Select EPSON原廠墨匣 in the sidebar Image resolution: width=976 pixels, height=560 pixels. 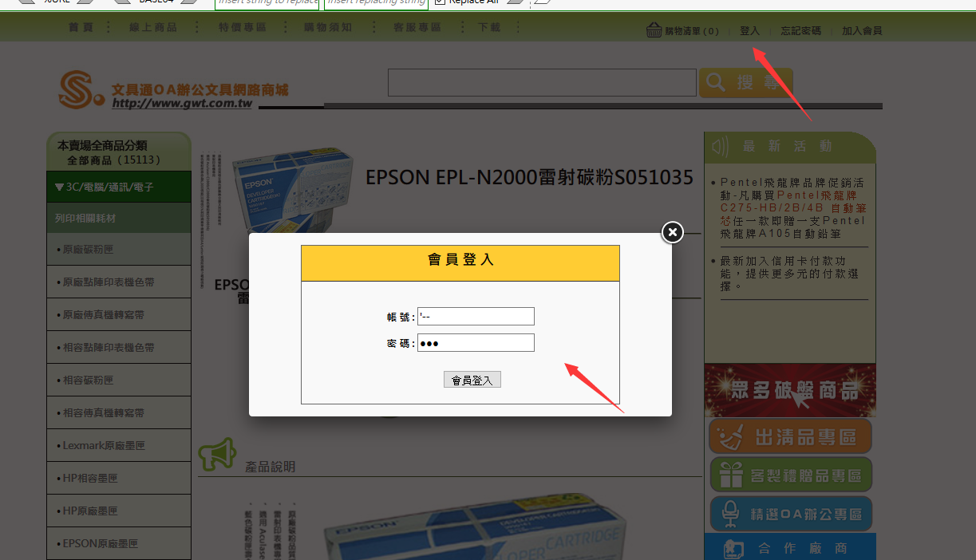(118, 543)
